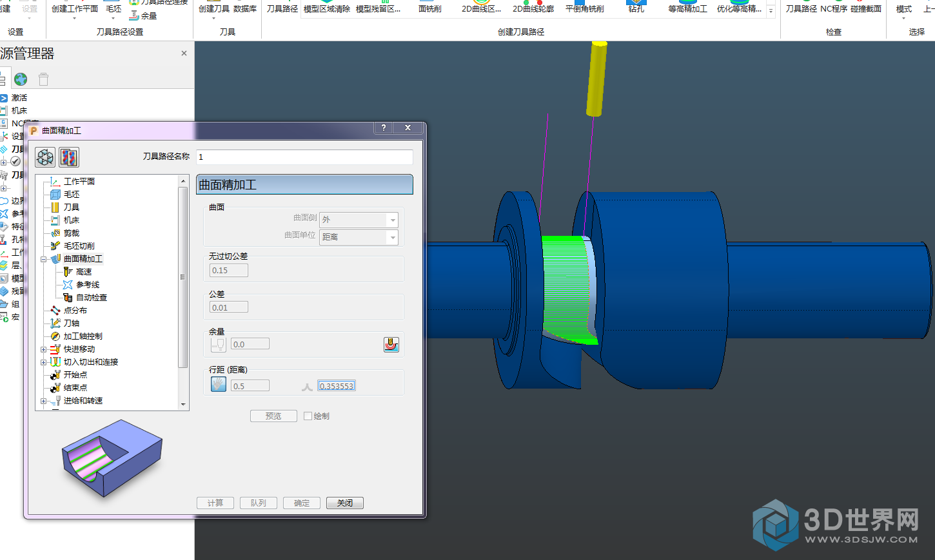Screen dimensions: 935x560
Task: Open 点分布 point distribution page
Action: point(75,310)
